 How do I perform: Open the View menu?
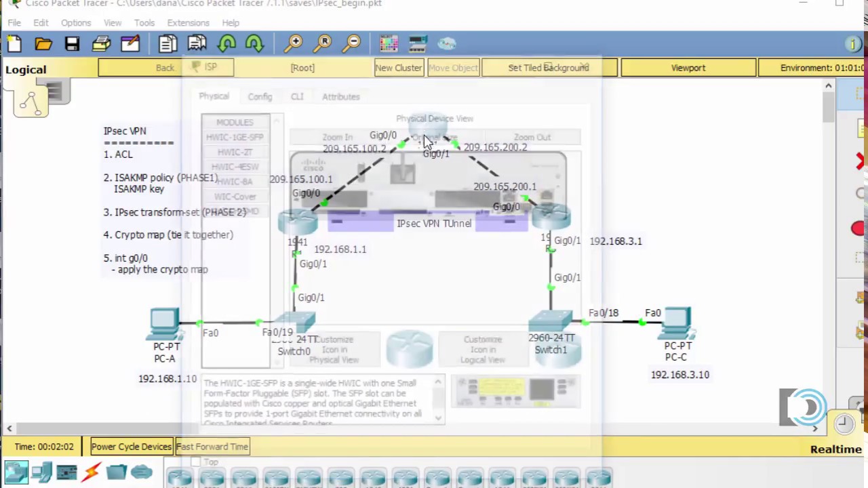[x=113, y=22]
